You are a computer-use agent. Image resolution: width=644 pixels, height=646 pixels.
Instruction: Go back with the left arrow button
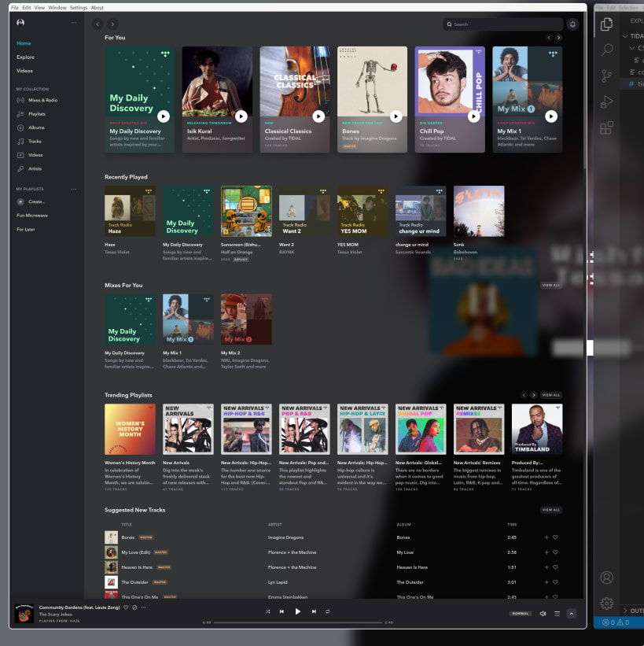98,24
